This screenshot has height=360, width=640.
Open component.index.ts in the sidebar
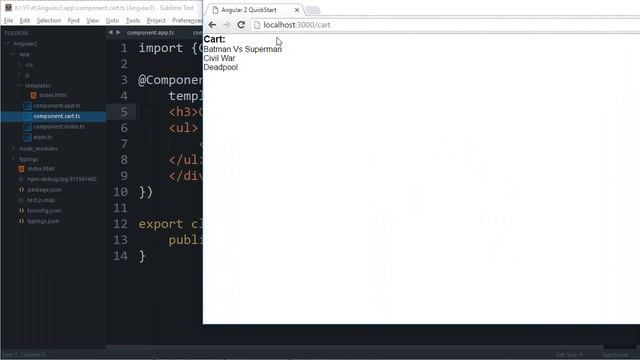click(x=59, y=127)
